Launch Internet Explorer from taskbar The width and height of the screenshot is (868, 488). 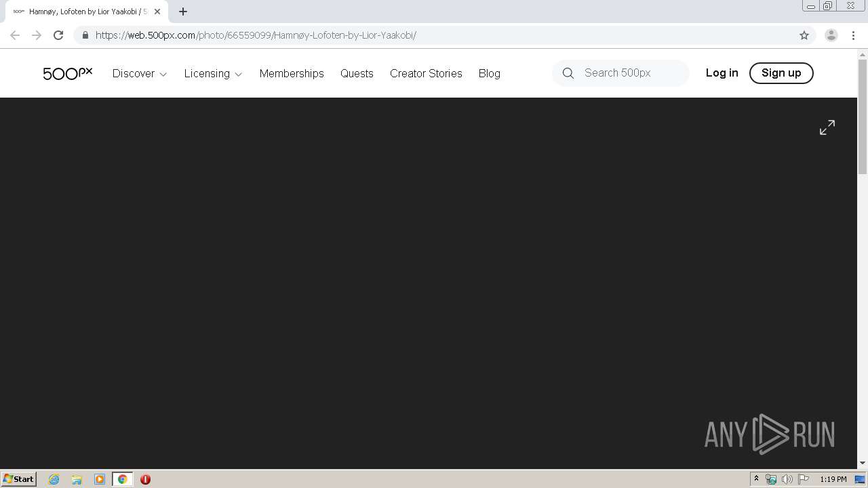(54, 479)
